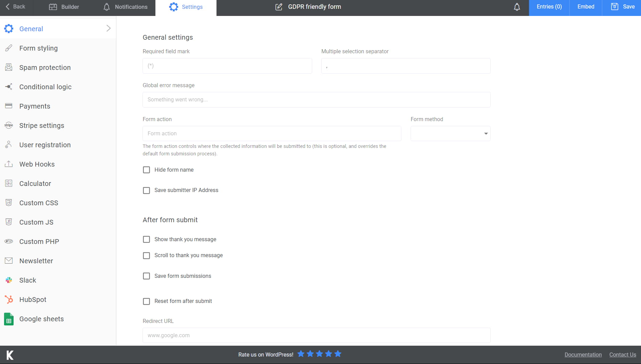Check Reset form after submit
Viewport: 641px width, 364px height.
[x=146, y=301]
